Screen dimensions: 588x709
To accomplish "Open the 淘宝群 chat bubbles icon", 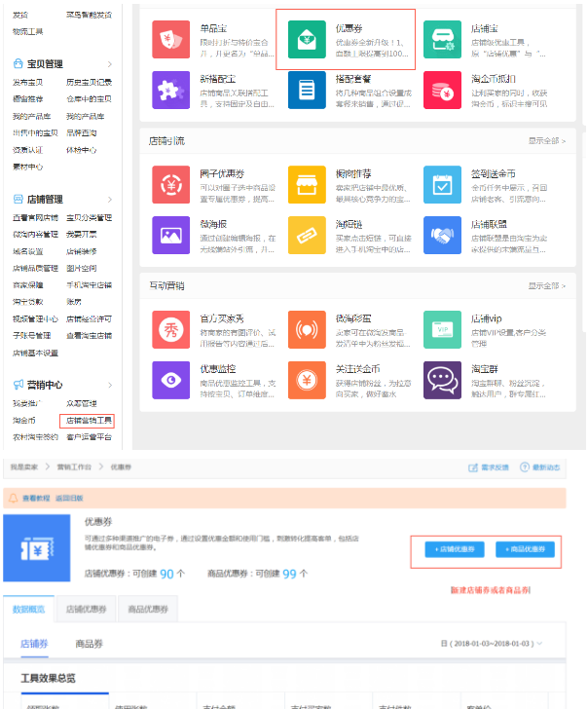I will tap(443, 380).
